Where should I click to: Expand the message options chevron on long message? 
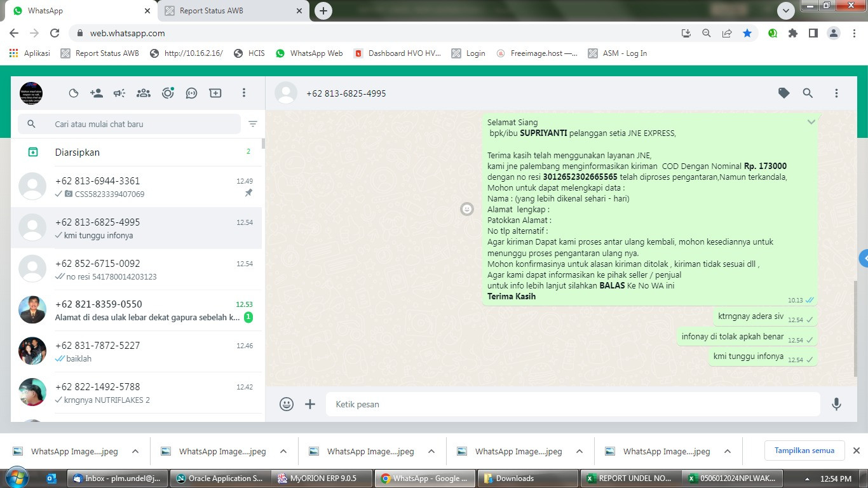coord(811,122)
